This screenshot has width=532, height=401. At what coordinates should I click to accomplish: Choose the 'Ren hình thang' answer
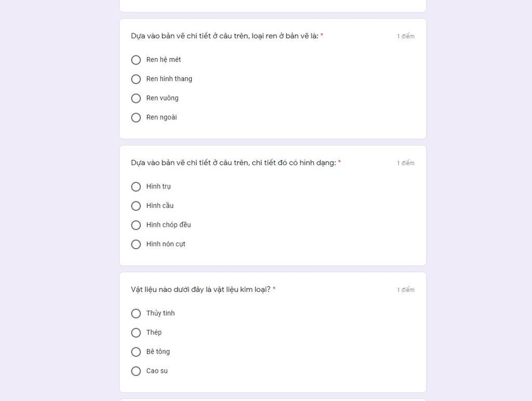click(x=136, y=79)
